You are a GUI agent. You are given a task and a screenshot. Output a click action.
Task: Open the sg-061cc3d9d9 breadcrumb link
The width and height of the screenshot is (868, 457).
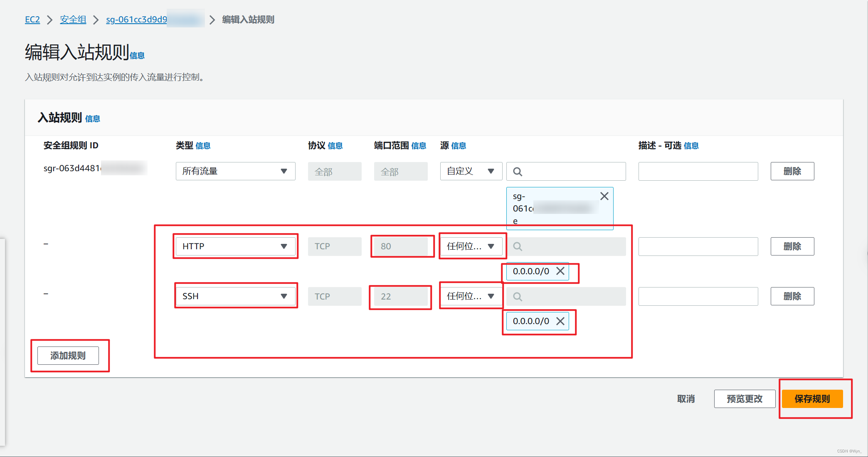coord(136,20)
